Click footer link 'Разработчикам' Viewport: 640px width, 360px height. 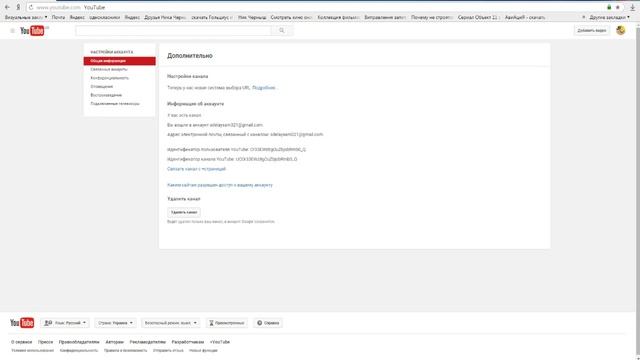click(x=187, y=342)
